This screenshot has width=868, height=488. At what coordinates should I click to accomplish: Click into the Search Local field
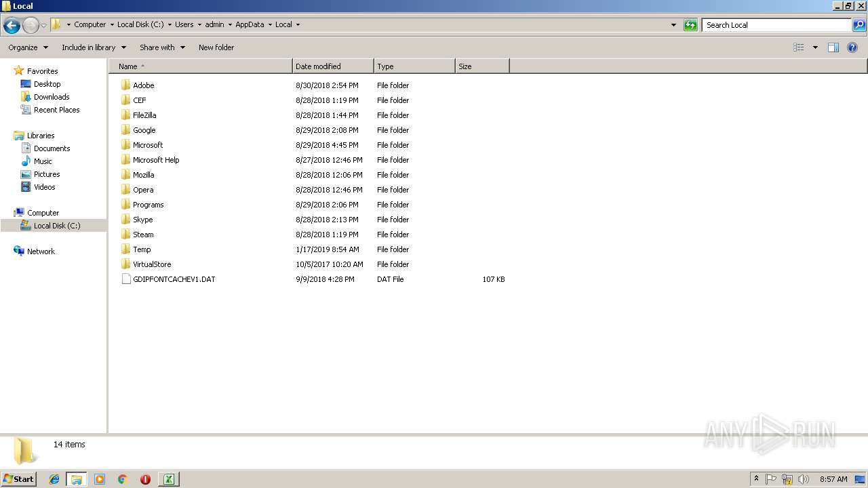[776, 25]
